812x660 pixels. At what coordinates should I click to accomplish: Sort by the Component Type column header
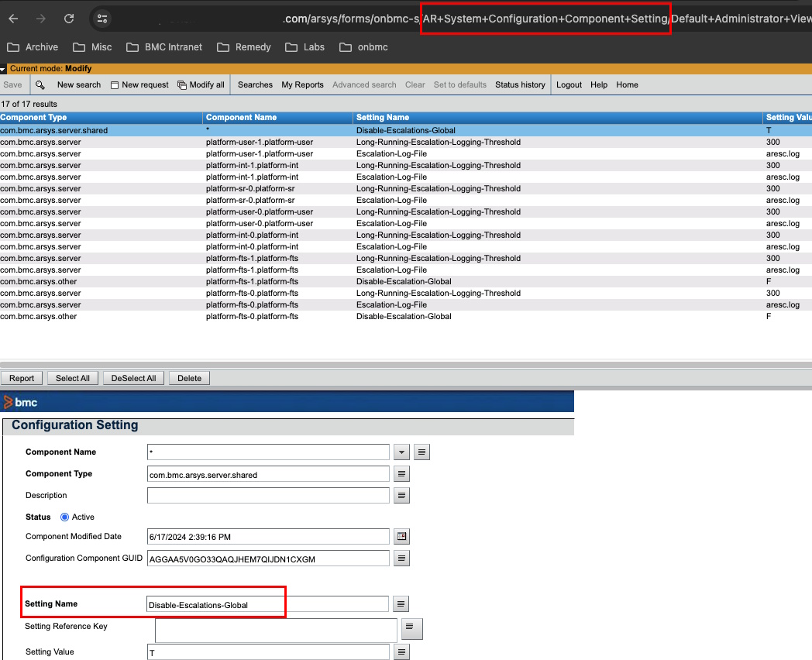coord(101,118)
